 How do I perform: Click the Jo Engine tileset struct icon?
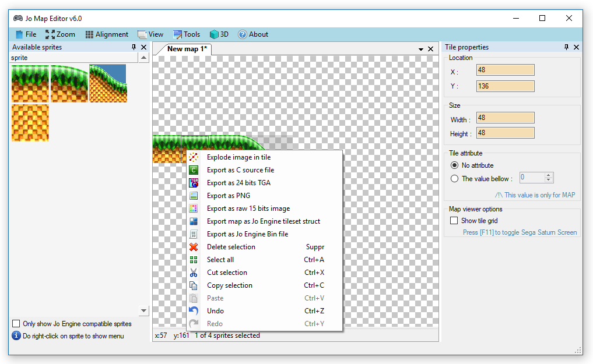pyautogui.click(x=194, y=221)
